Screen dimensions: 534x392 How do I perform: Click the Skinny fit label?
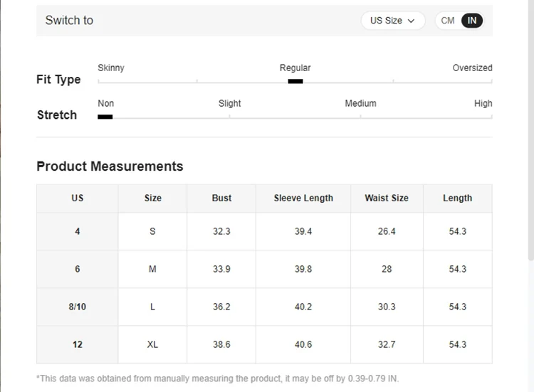pyautogui.click(x=111, y=68)
